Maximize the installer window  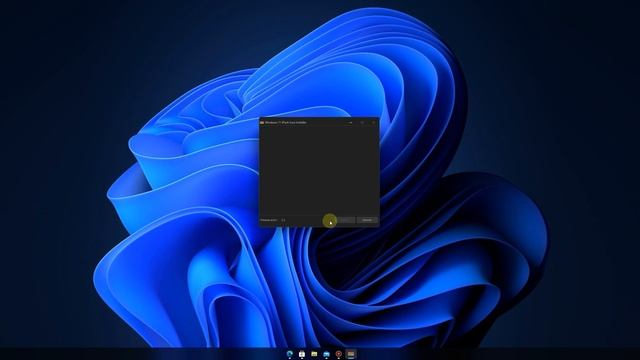(x=362, y=122)
